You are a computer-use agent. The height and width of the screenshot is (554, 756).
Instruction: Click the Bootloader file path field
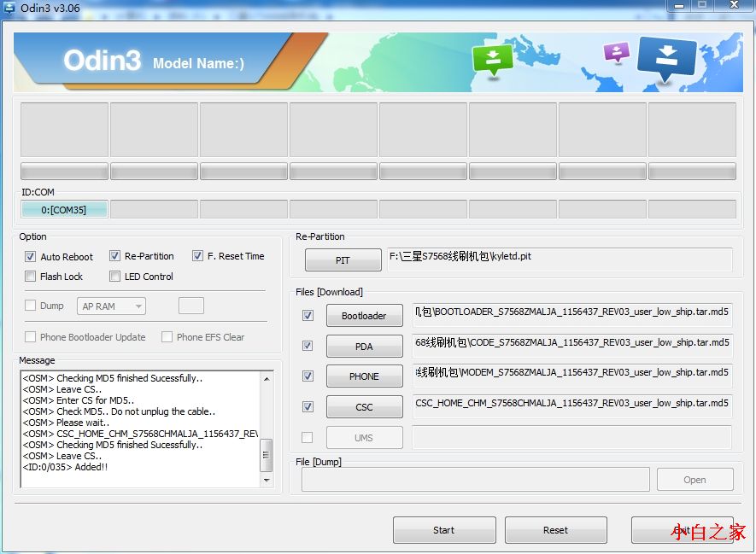click(571, 316)
